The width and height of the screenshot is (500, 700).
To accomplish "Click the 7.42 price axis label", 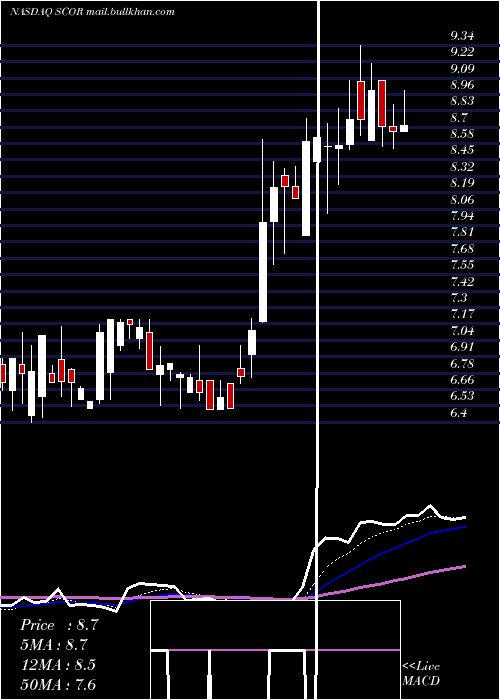I will [x=462, y=282].
